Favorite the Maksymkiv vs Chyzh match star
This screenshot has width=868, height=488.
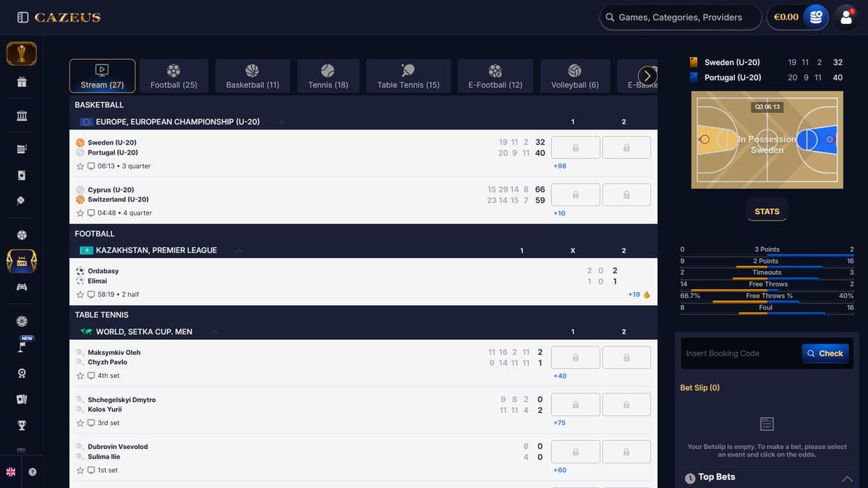(80, 376)
